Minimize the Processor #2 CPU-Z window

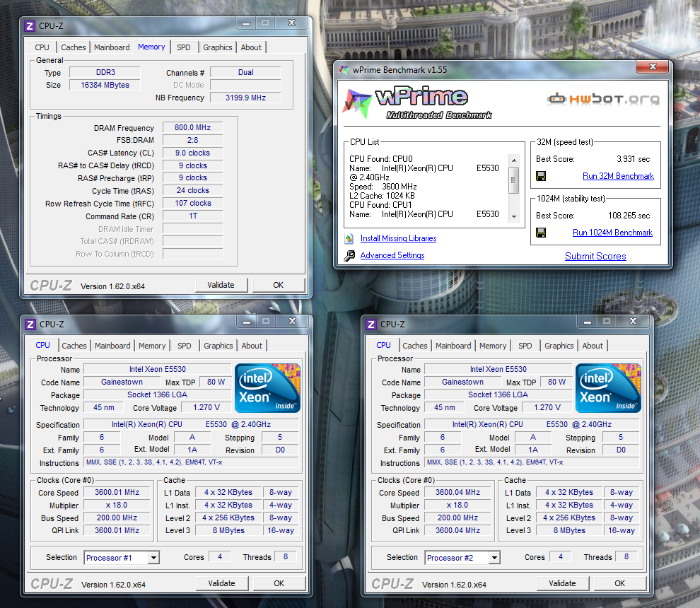(588, 322)
